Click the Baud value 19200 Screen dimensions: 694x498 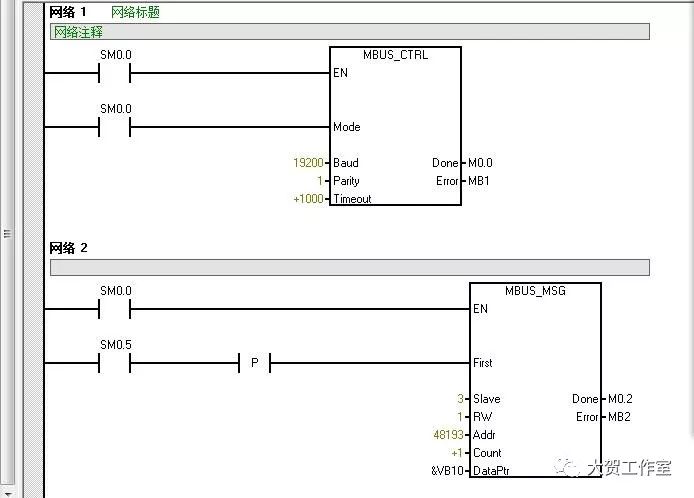308,163
